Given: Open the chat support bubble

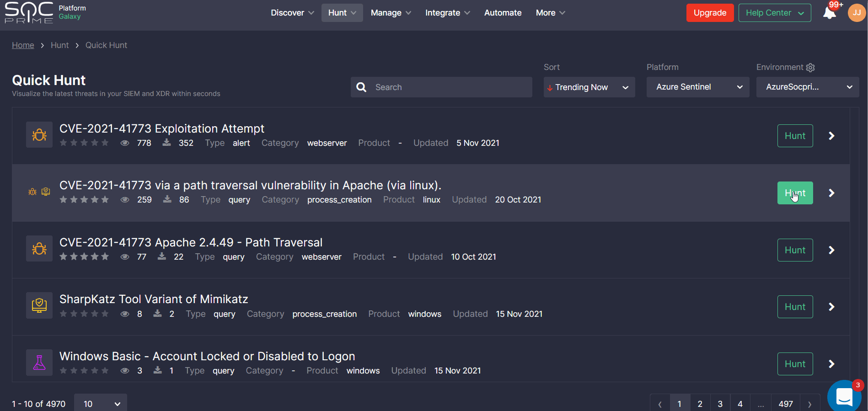Looking at the screenshot, I should point(844,396).
